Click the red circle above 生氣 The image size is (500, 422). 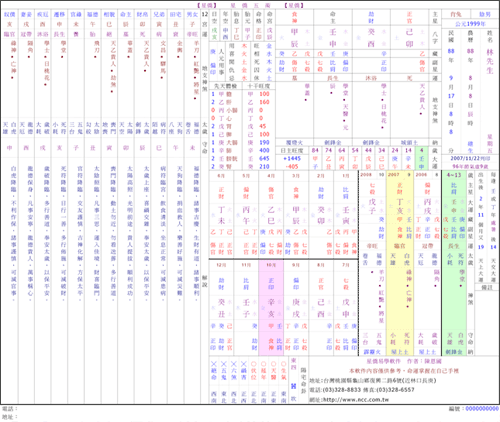click(284, 364)
